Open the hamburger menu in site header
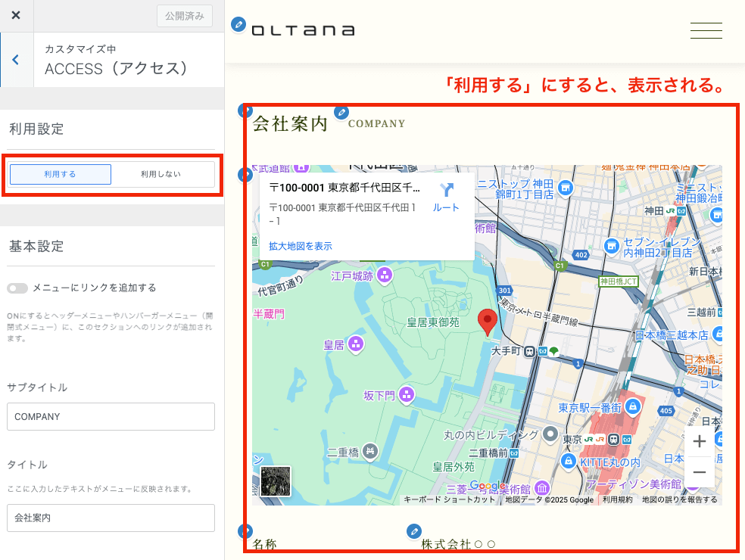The height and width of the screenshot is (560, 745). point(706,30)
